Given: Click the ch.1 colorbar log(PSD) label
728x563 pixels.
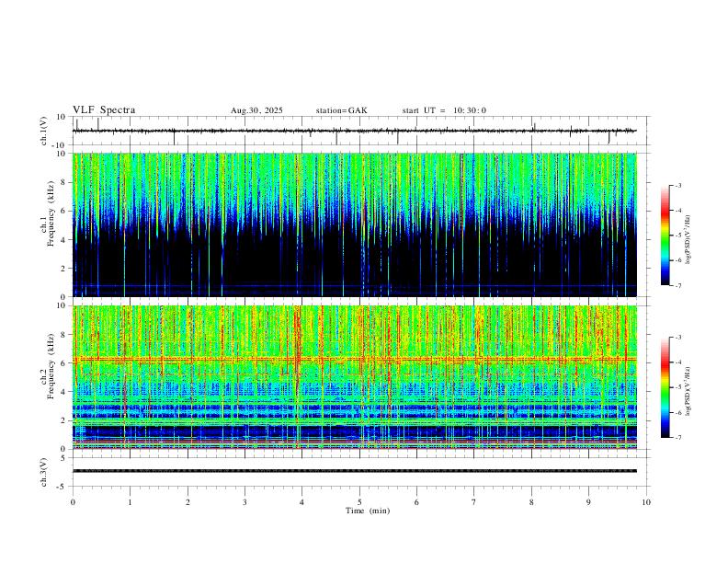Looking at the screenshot, I should click(x=688, y=239).
